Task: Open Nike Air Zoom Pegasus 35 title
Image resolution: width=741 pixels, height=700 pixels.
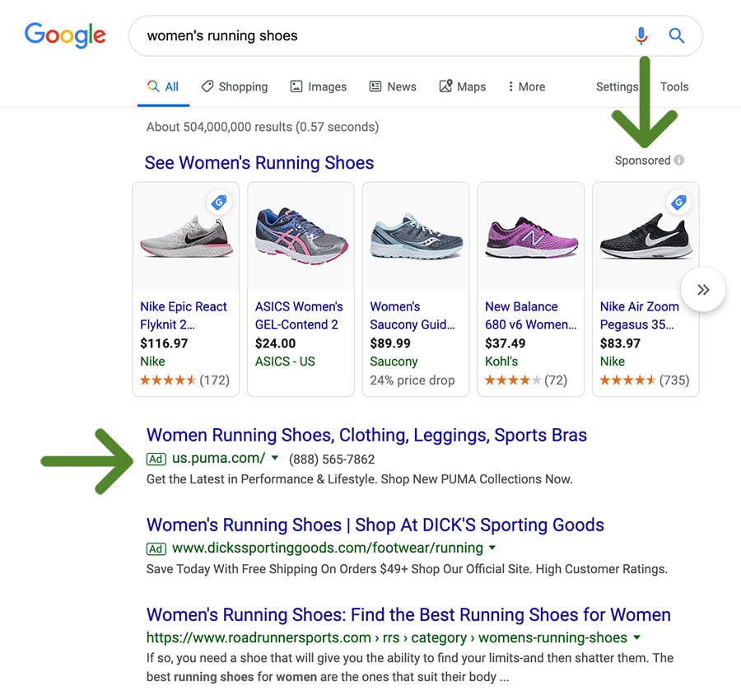Action: coord(640,315)
